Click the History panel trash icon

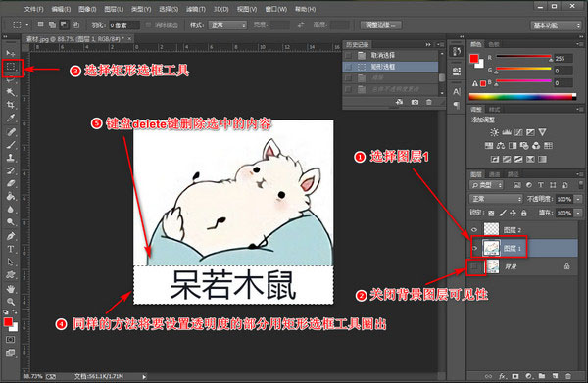click(x=429, y=102)
